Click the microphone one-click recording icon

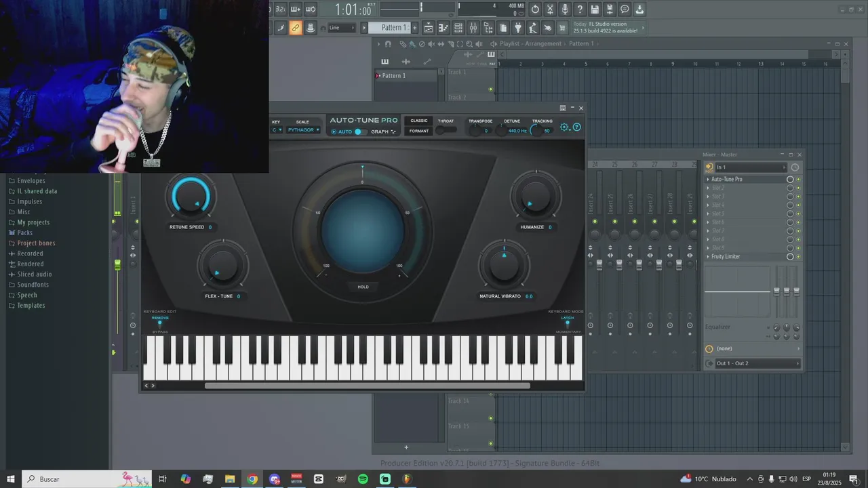coord(565,9)
